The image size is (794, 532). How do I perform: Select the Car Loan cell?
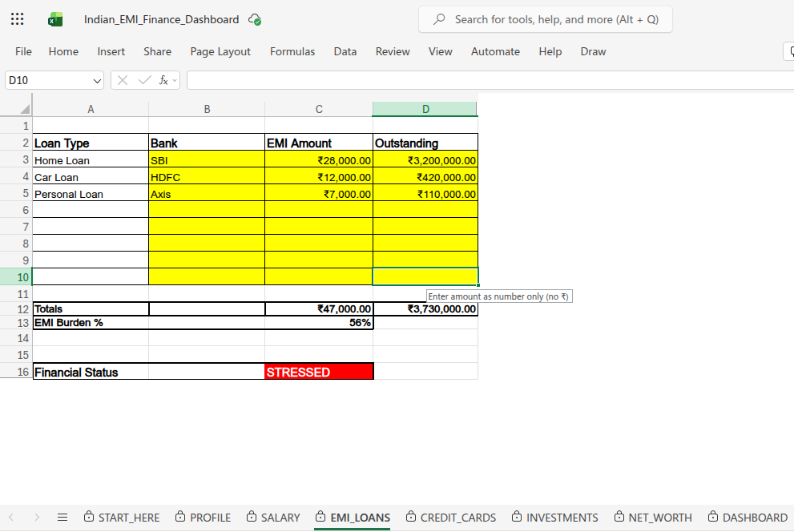(x=91, y=176)
